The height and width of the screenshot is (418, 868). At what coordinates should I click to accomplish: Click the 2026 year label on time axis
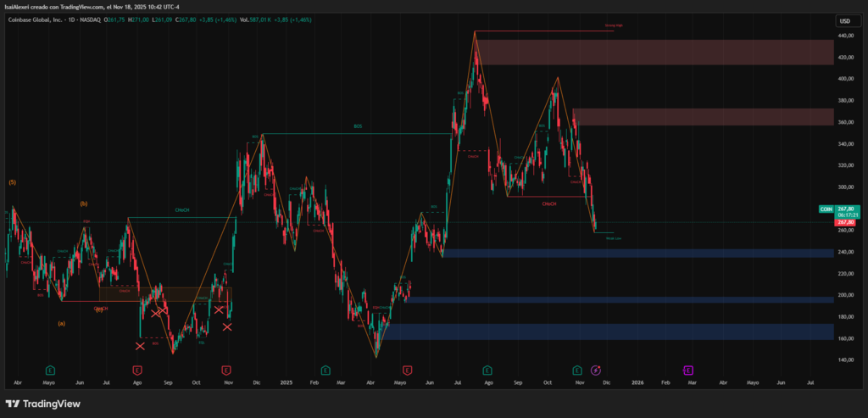click(x=637, y=382)
